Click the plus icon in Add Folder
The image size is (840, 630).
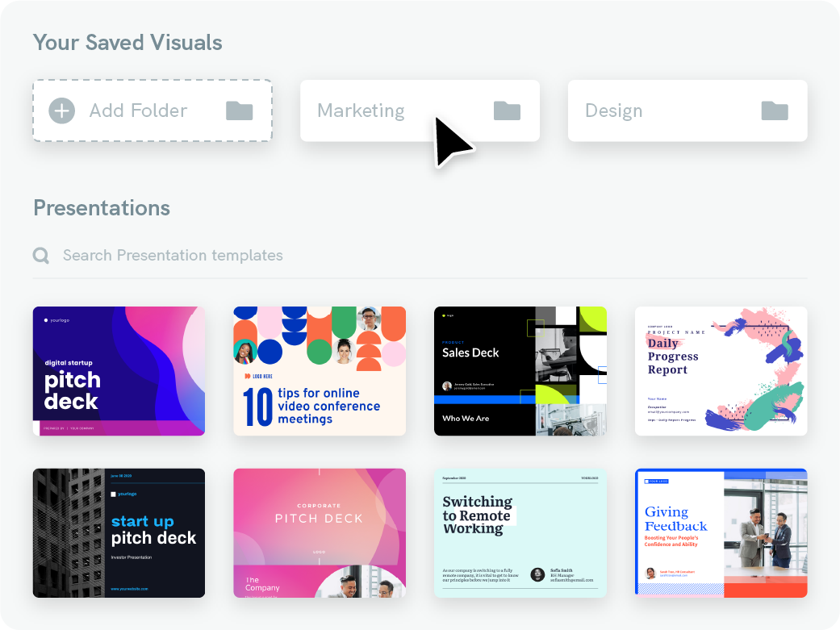pyautogui.click(x=61, y=111)
